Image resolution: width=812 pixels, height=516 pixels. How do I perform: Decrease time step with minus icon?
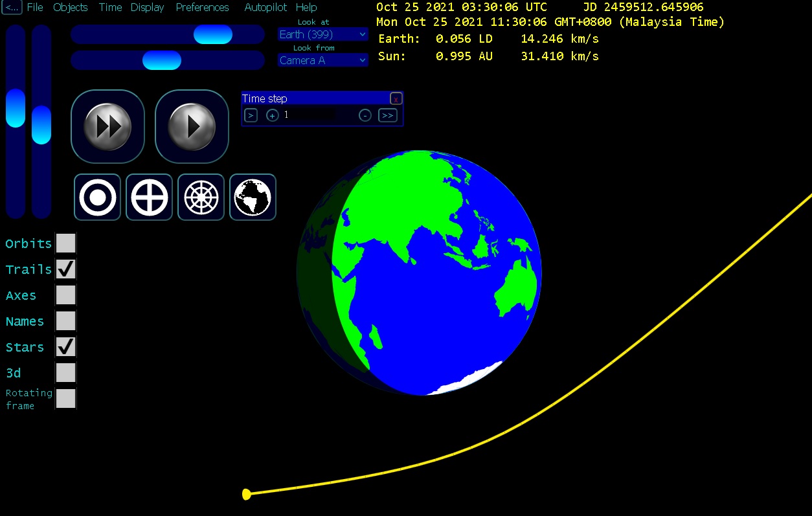click(x=365, y=115)
